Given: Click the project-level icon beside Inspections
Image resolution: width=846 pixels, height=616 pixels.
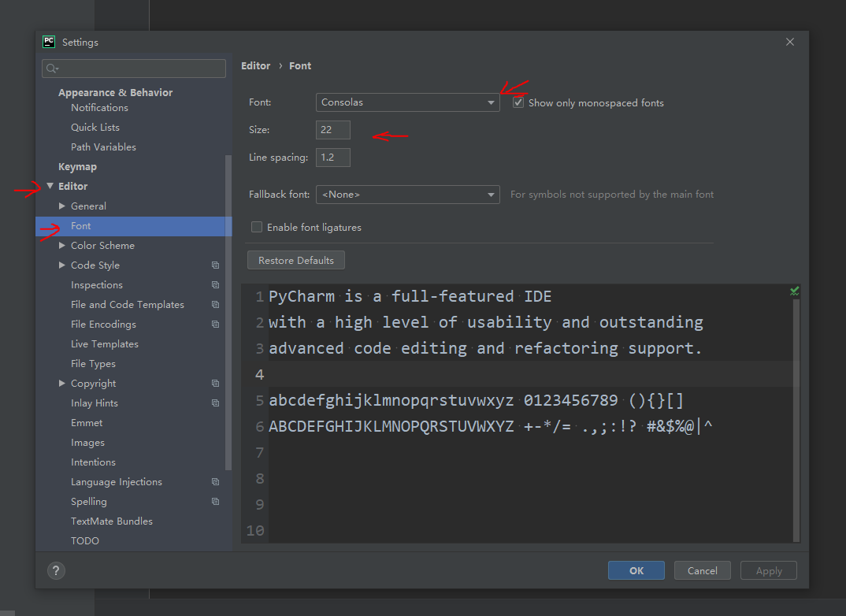Looking at the screenshot, I should tap(215, 285).
